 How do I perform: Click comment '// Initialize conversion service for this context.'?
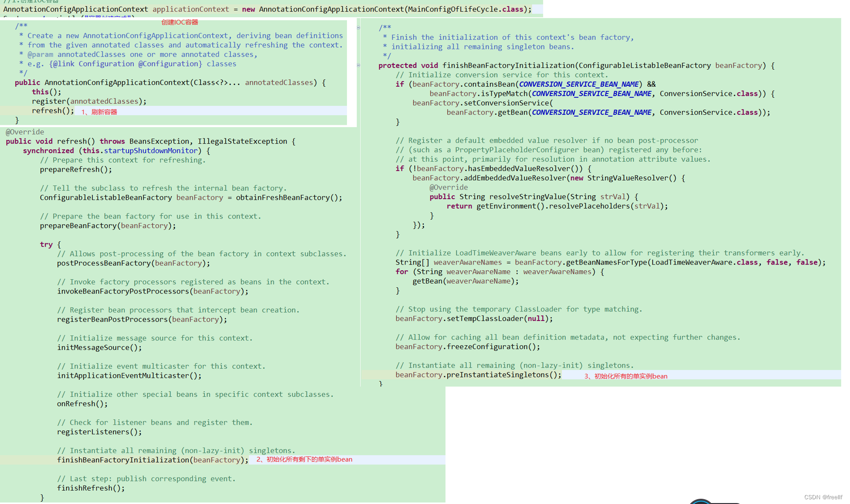point(502,74)
